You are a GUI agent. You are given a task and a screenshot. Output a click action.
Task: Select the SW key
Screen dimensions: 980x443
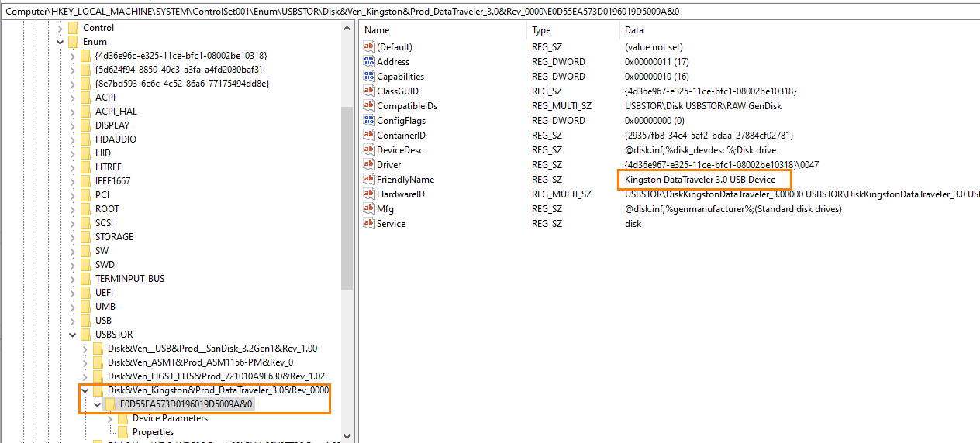[102, 251]
